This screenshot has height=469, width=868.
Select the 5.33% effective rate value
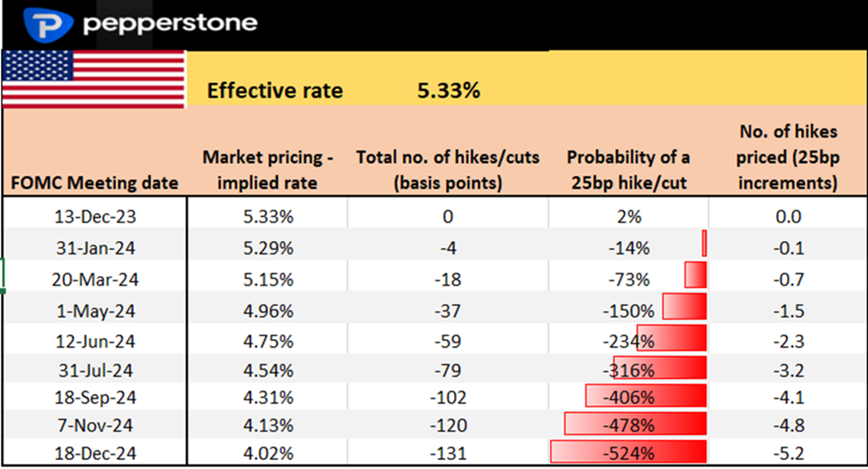coord(449,91)
